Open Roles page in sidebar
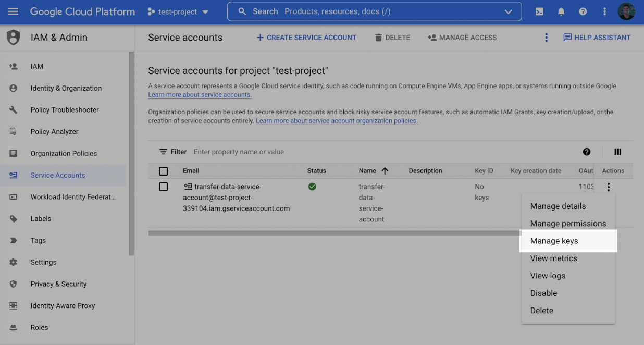The height and width of the screenshot is (345, 644). pos(40,328)
